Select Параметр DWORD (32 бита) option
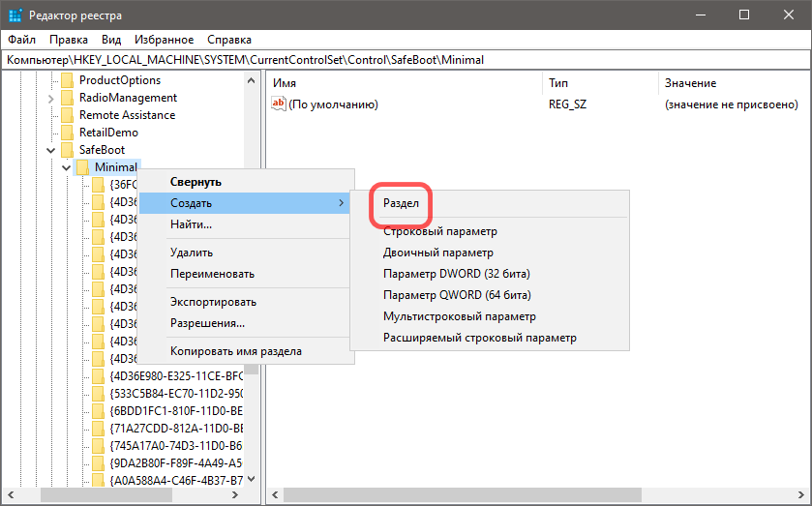 [x=456, y=274]
